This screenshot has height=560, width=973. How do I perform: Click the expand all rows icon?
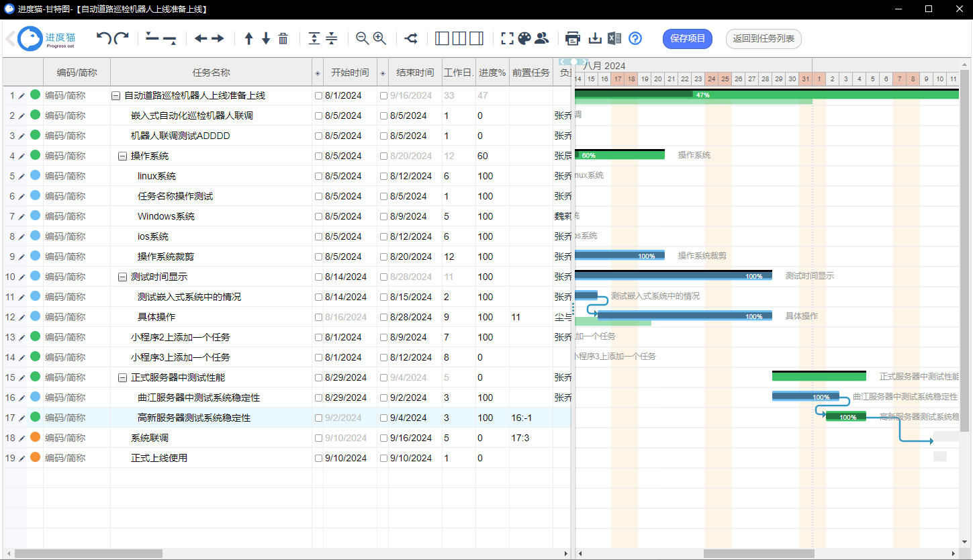click(314, 38)
